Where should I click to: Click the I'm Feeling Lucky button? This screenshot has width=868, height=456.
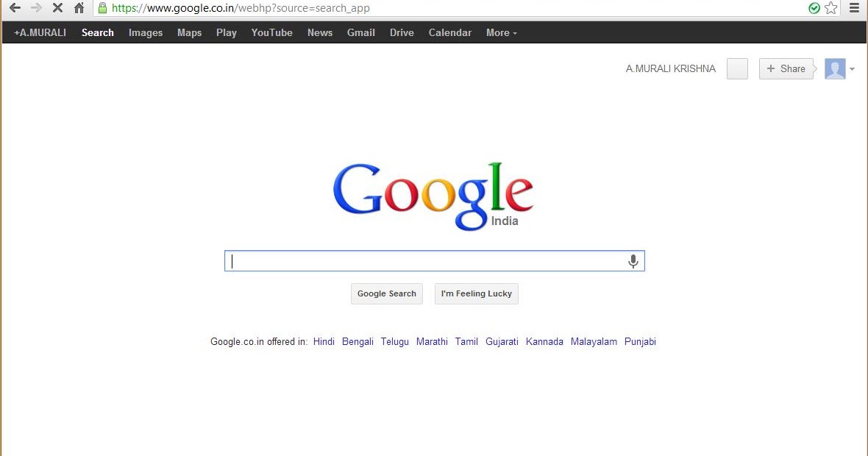click(x=477, y=294)
